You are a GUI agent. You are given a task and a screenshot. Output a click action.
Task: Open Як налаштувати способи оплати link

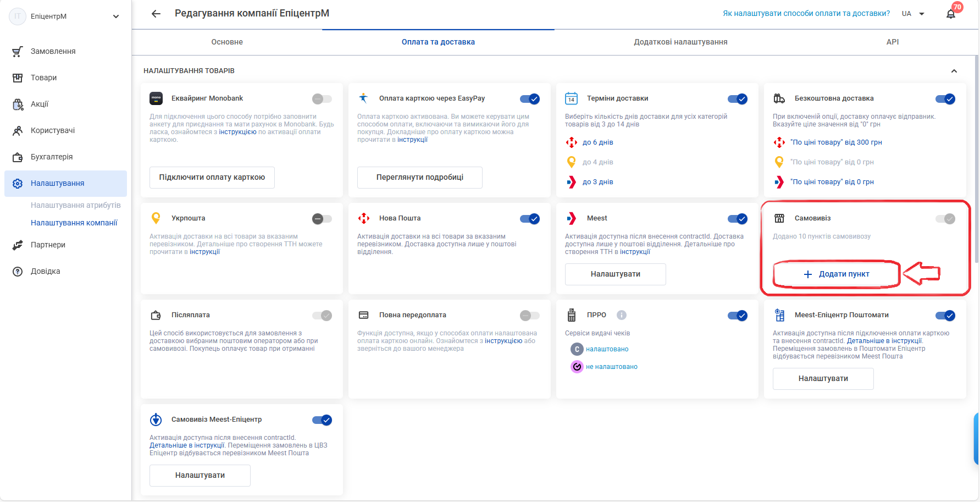click(806, 14)
